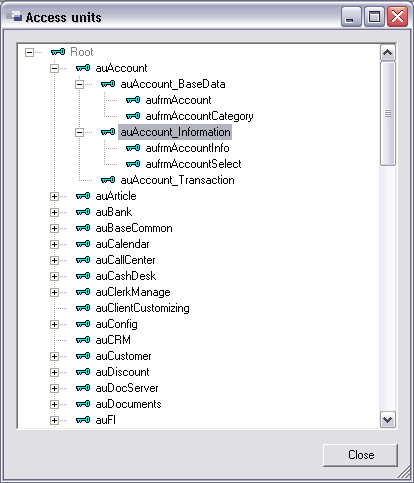Expand the auConfig node
414x483 pixels.
click(54, 324)
